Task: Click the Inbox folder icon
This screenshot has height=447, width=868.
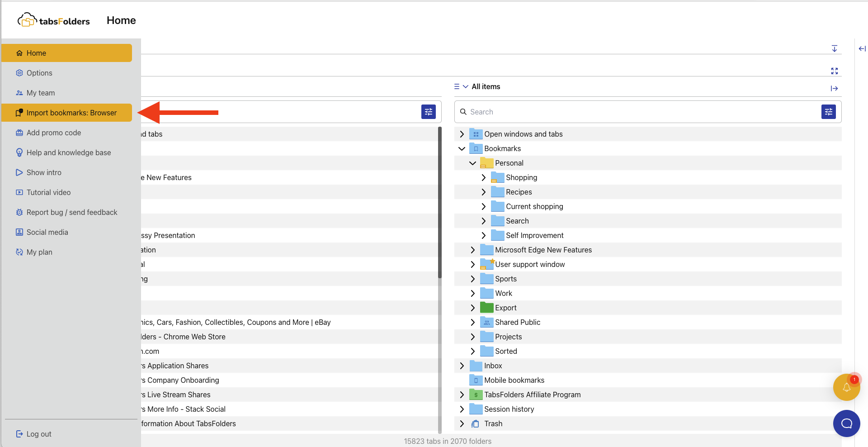Action: (x=476, y=366)
